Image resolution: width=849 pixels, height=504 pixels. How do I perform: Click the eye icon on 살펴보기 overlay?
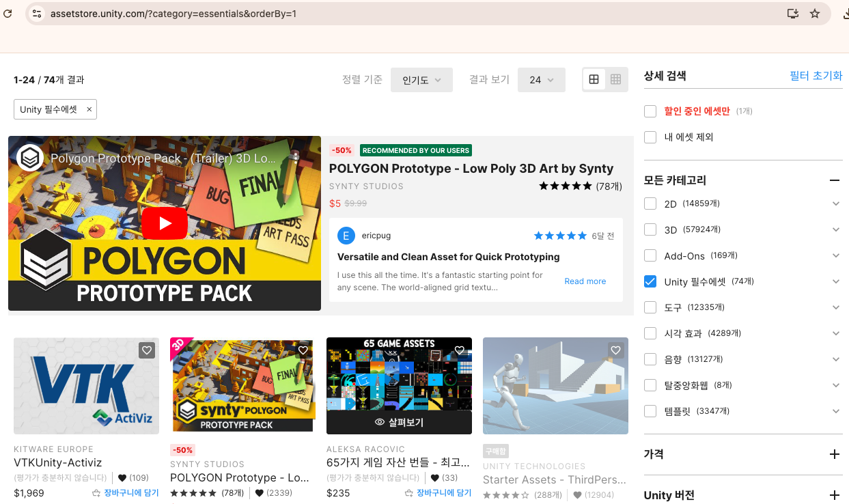pyautogui.click(x=380, y=423)
